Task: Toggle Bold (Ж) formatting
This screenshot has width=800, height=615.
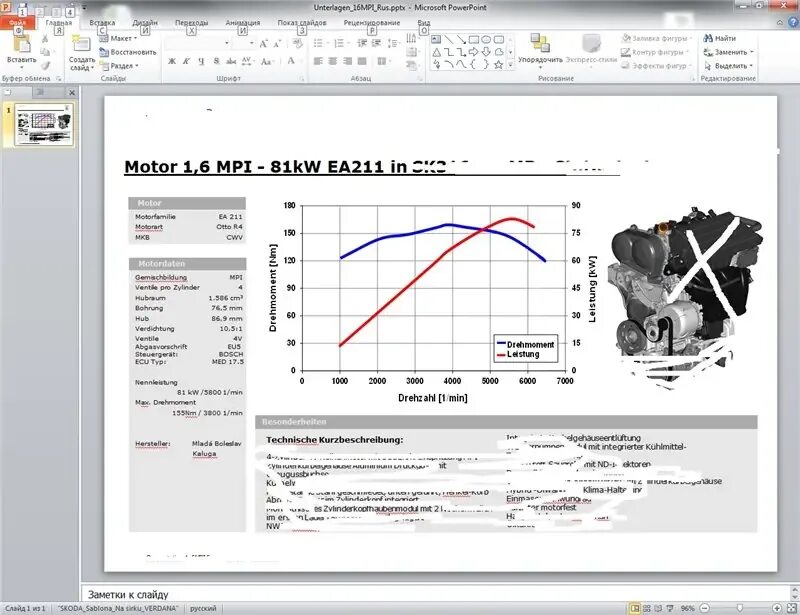Action: pyautogui.click(x=172, y=61)
